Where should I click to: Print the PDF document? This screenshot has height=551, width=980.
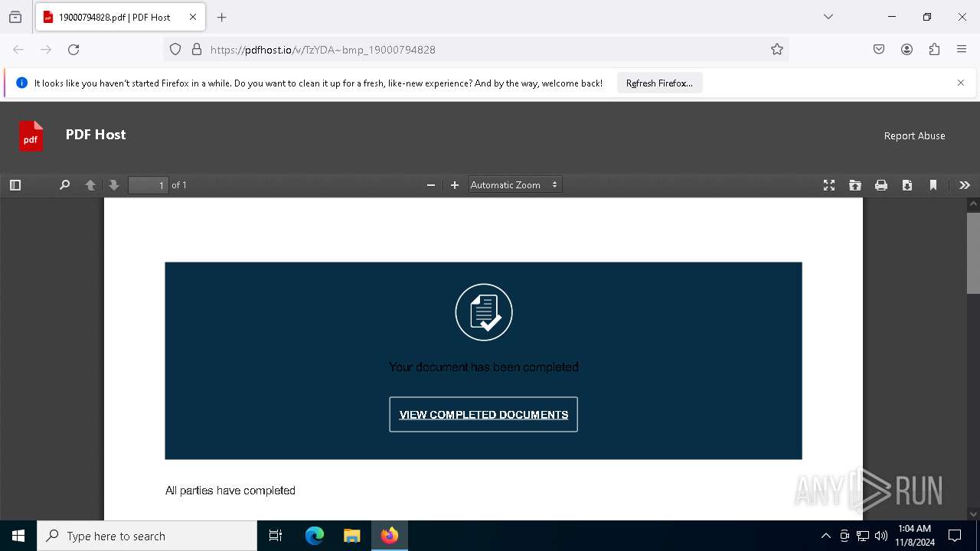[x=881, y=185]
